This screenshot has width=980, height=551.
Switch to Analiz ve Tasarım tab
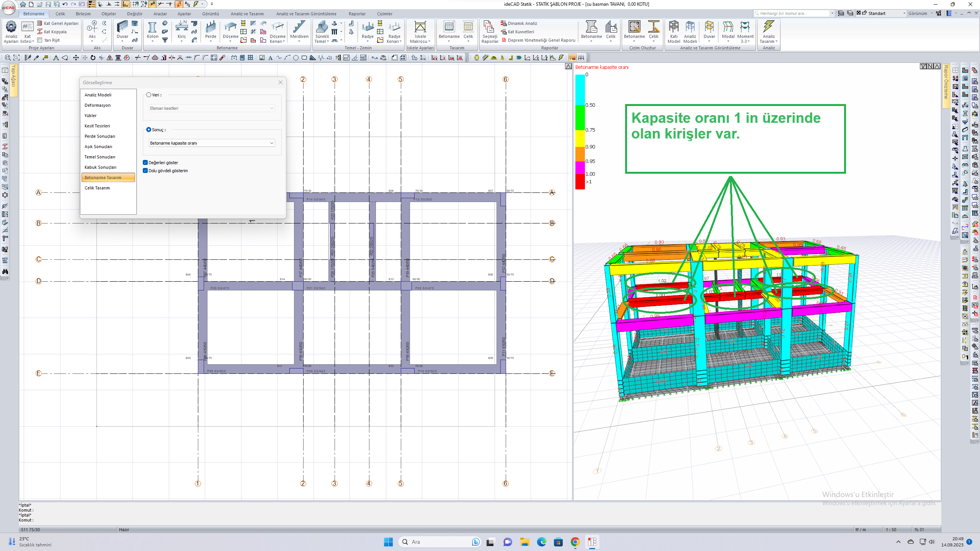247,14
